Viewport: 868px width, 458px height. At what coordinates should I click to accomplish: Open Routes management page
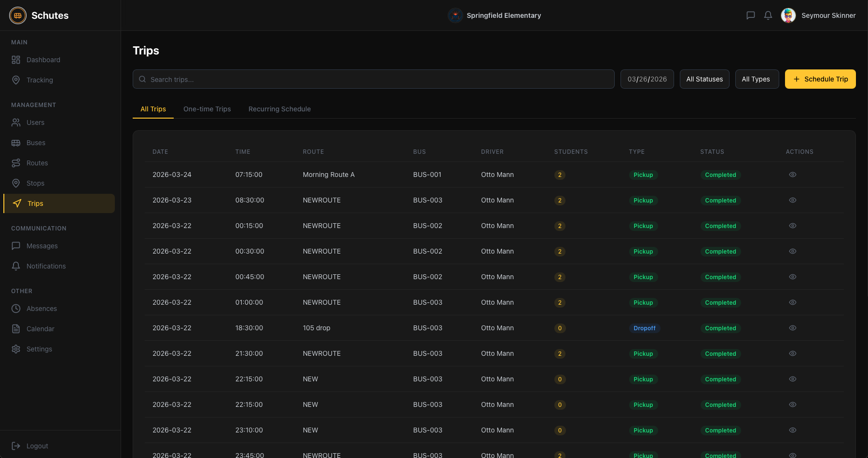[37, 163]
